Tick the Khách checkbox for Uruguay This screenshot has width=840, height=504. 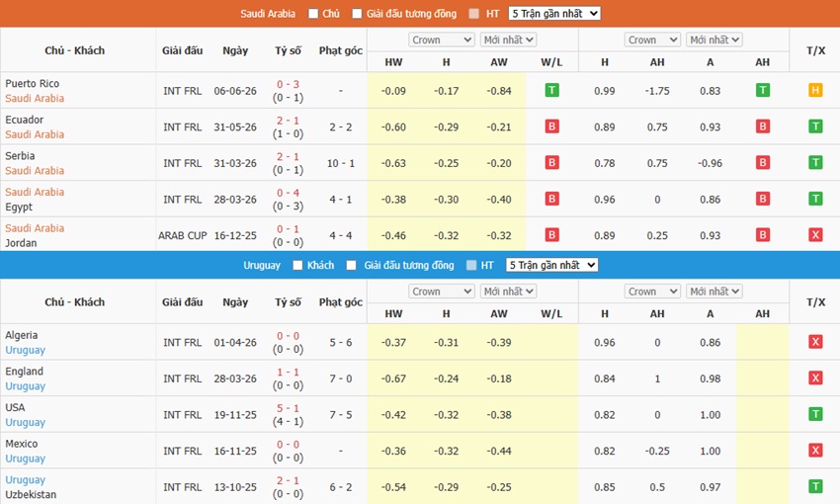point(297,265)
